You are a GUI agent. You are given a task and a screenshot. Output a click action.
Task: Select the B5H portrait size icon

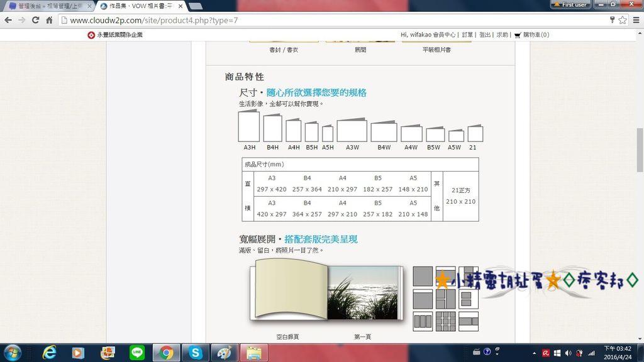(x=312, y=132)
